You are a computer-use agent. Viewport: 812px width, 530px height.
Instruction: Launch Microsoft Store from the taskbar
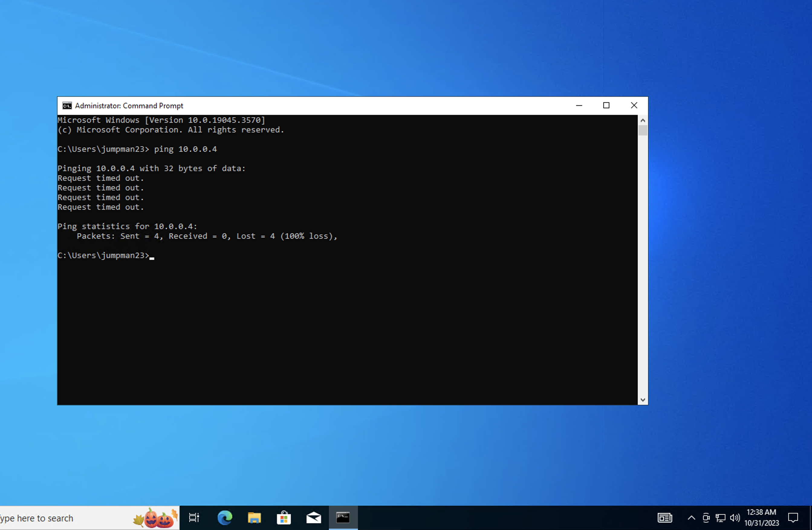pyautogui.click(x=284, y=518)
